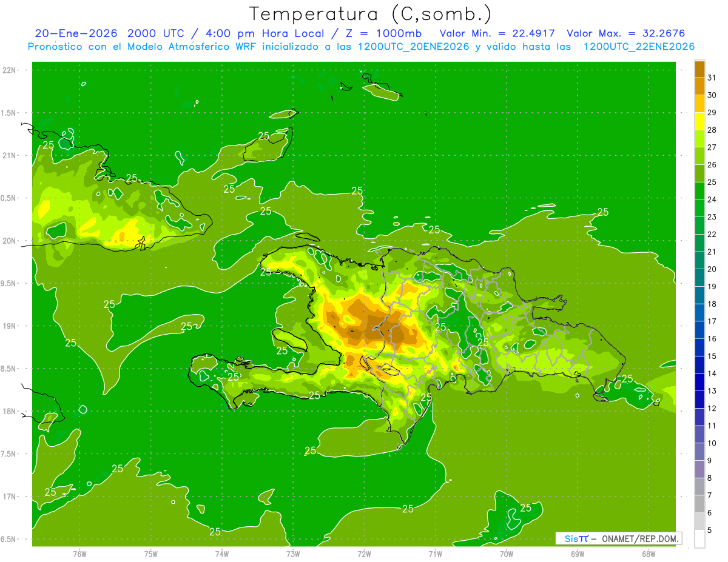Click legend value 28 on the color scale

712,130
